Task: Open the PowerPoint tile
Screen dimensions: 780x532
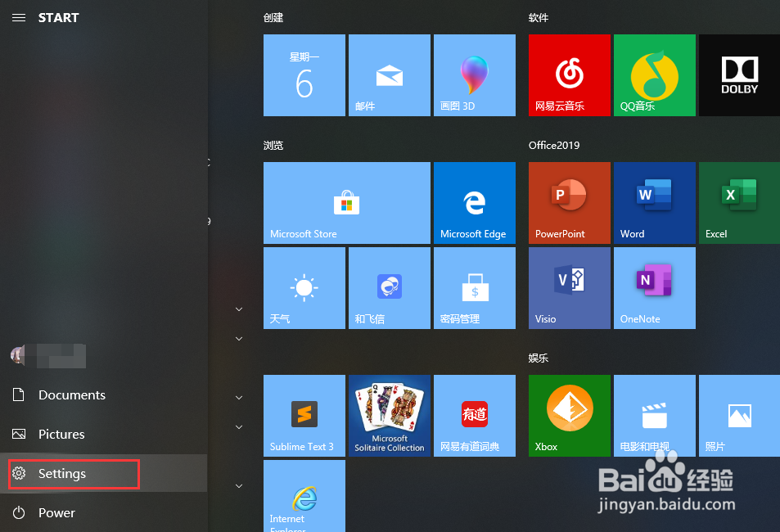Action: [570, 203]
